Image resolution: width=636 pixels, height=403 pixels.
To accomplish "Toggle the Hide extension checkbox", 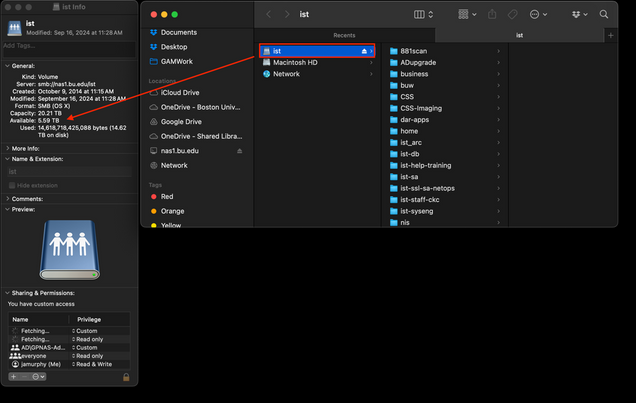I will [13, 185].
